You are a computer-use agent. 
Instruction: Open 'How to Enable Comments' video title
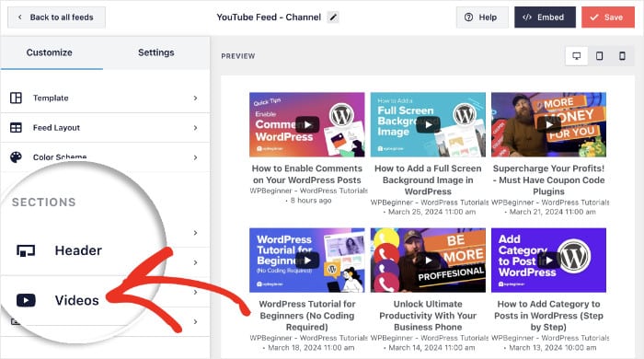click(307, 174)
